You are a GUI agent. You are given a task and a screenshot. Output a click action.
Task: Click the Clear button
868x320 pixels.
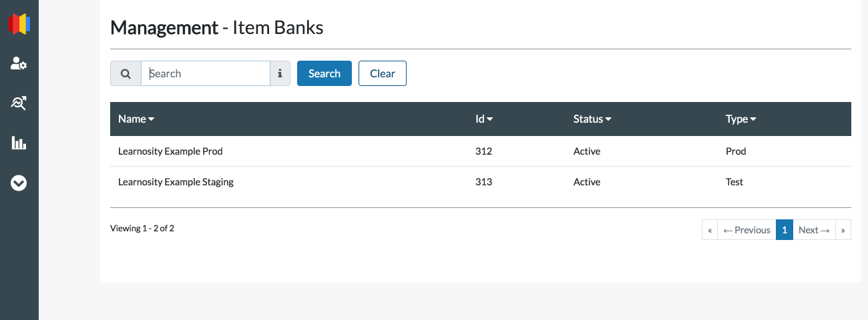coord(383,73)
